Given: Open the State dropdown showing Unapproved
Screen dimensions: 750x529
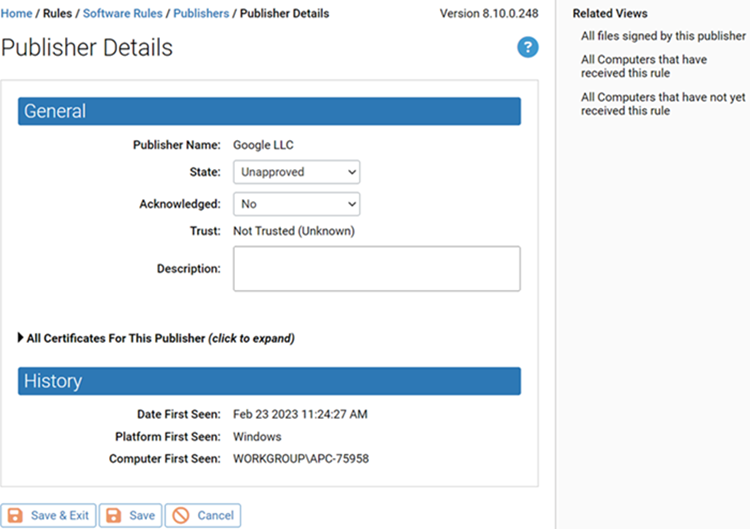Looking at the screenshot, I should point(297,172).
